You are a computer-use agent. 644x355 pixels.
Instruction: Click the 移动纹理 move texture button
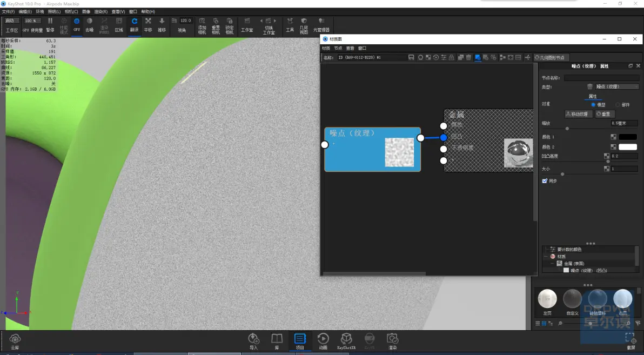point(579,114)
